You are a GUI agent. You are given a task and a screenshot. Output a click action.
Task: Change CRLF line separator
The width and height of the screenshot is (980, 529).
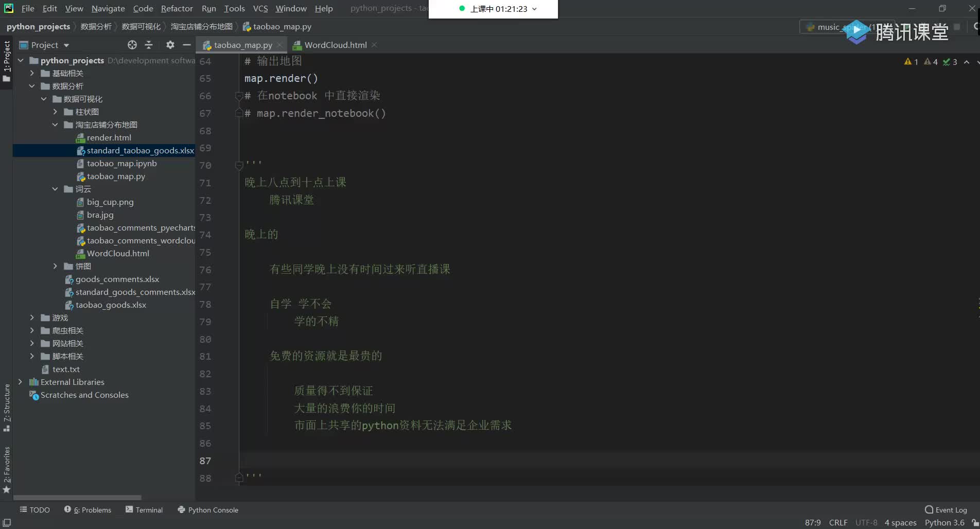pyautogui.click(x=838, y=522)
